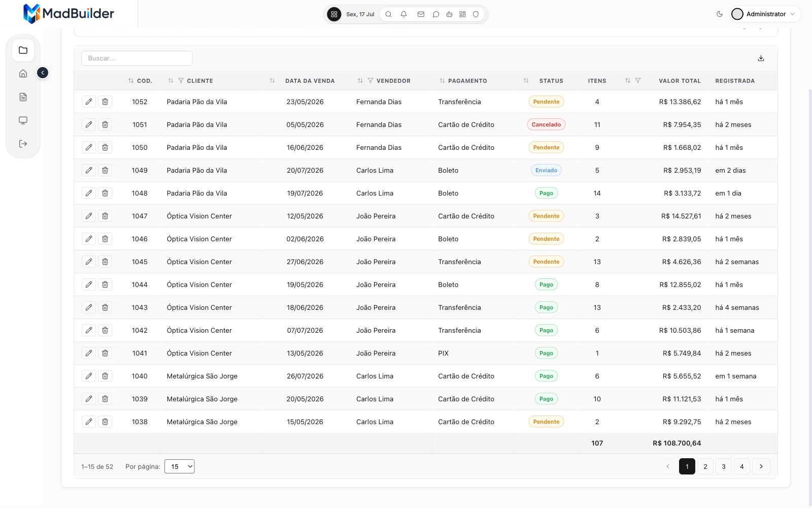Download table data with export icon

point(761,58)
